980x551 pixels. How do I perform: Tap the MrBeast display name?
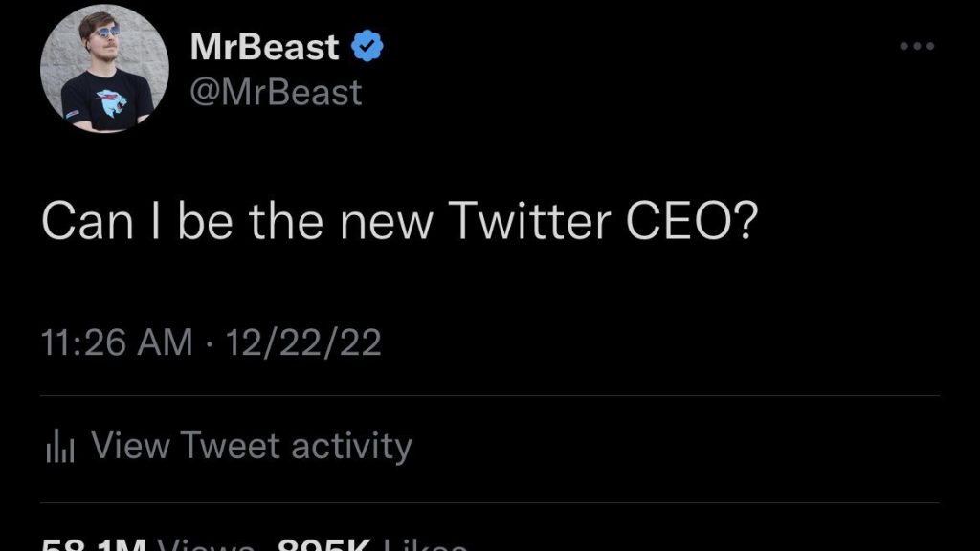click(265, 47)
